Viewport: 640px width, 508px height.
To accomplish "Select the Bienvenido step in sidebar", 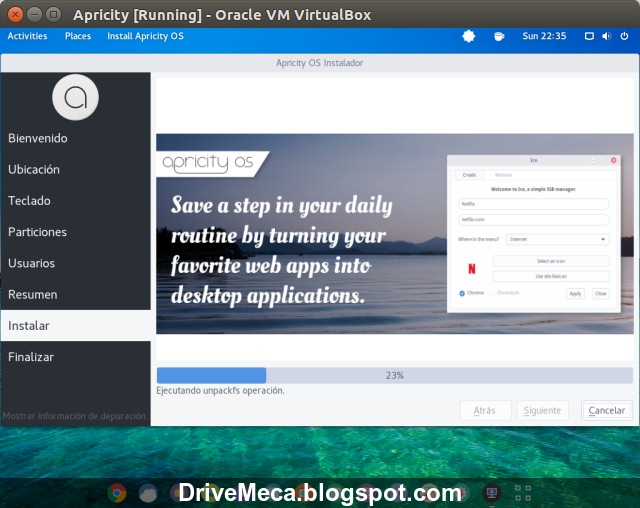I will (76, 138).
